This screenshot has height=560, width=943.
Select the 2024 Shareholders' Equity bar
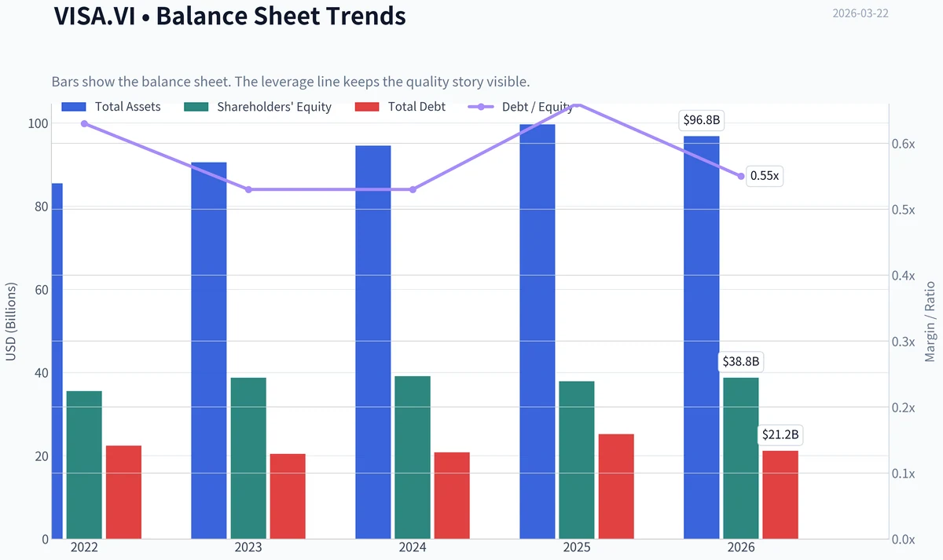[413, 457]
